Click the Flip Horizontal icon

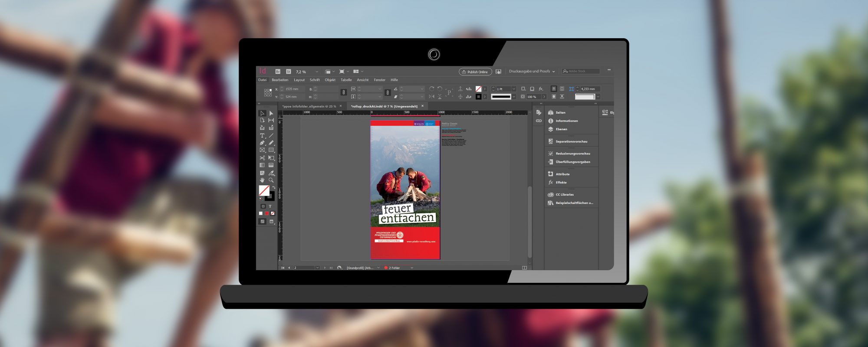(x=431, y=97)
